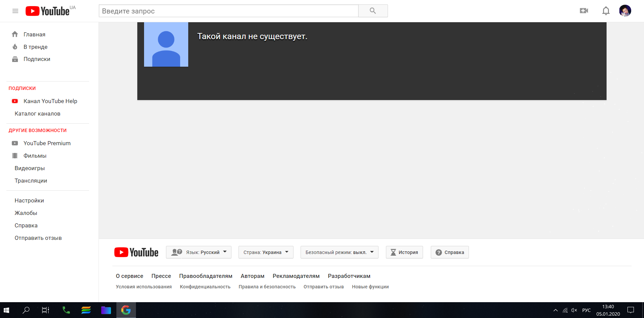This screenshot has width=644, height=318.
Task: Click the YouTube Premium icon
Action: coord(15,143)
